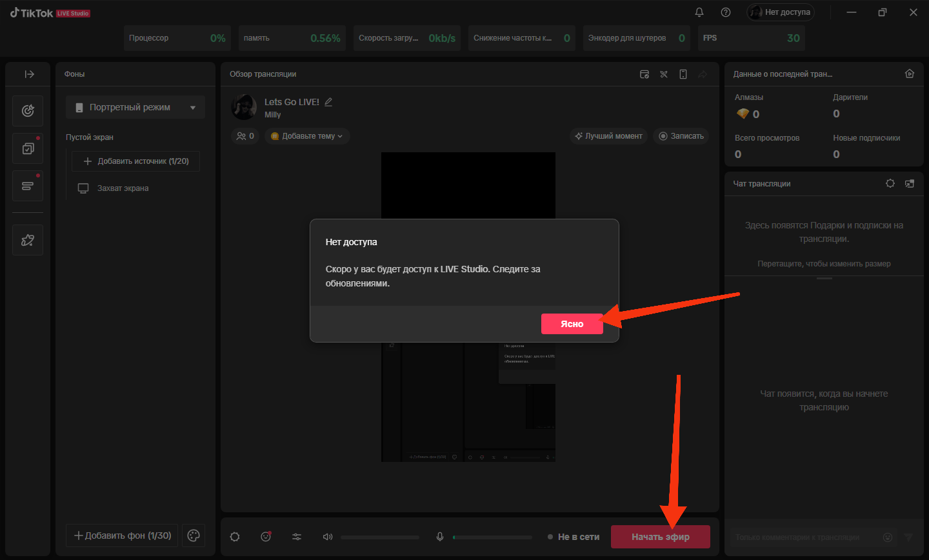Open the emoji effects icon in the bottom bar
Screen dimensions: 929x560
pos(266,537)
